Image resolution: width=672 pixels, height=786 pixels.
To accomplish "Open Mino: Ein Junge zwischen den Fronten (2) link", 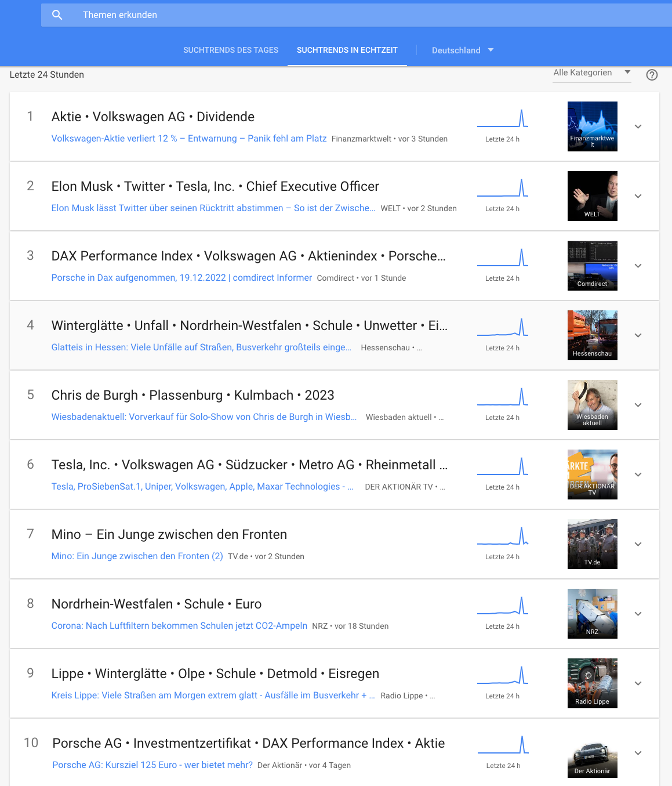I will coord(137,556).
